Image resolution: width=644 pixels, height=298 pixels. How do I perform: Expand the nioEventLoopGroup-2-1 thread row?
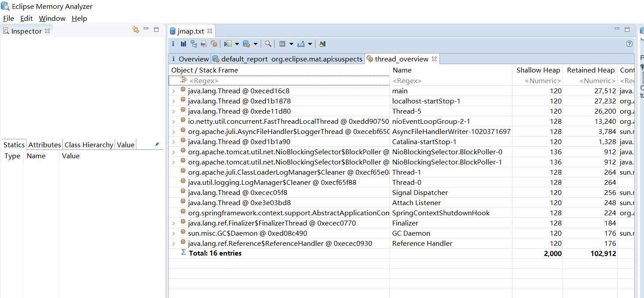pos(174,122)
